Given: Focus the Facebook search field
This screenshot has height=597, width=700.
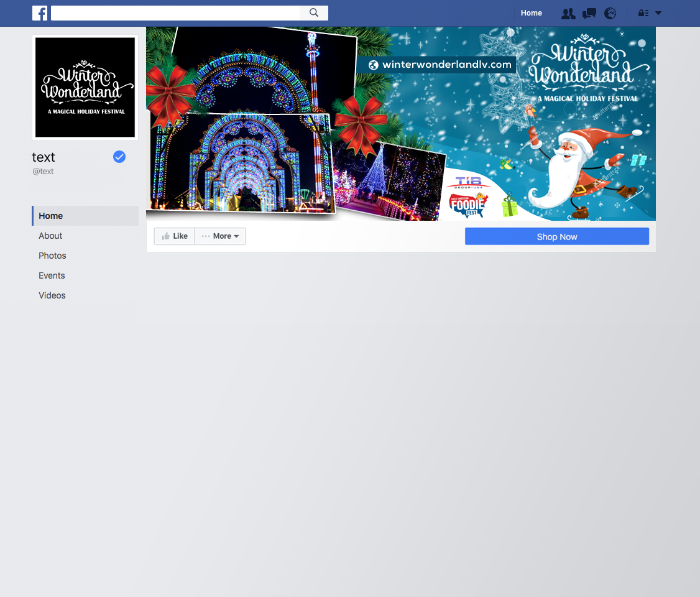Looking at the screenshot, I should [x=175, y=13].
